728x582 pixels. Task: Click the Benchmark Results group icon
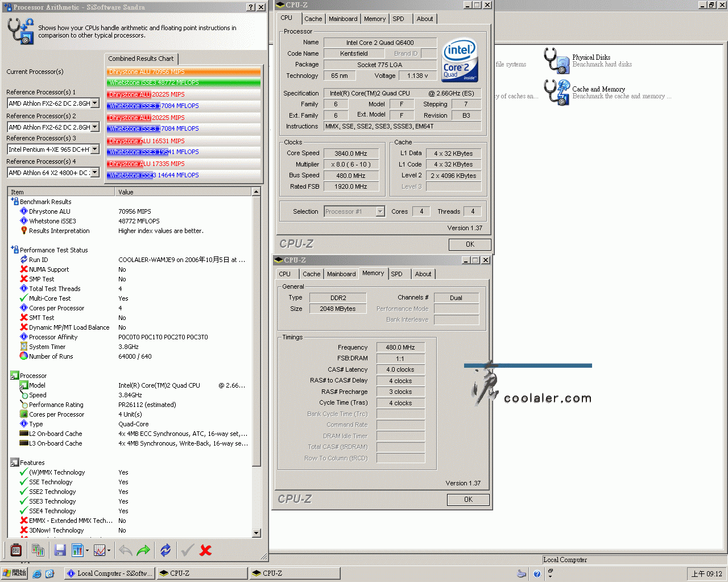(15, 201)
